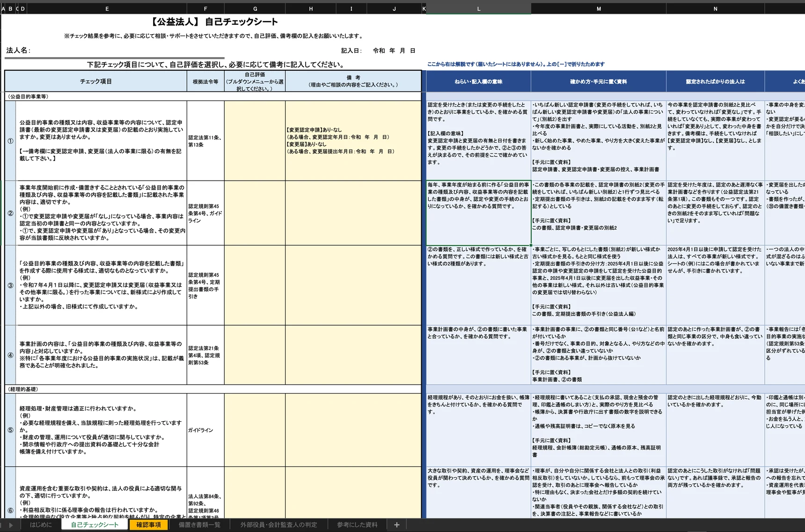Click the 【公益法人】自己チェックシート title cell
Screen dimensions: 805x532
(214, 22)
